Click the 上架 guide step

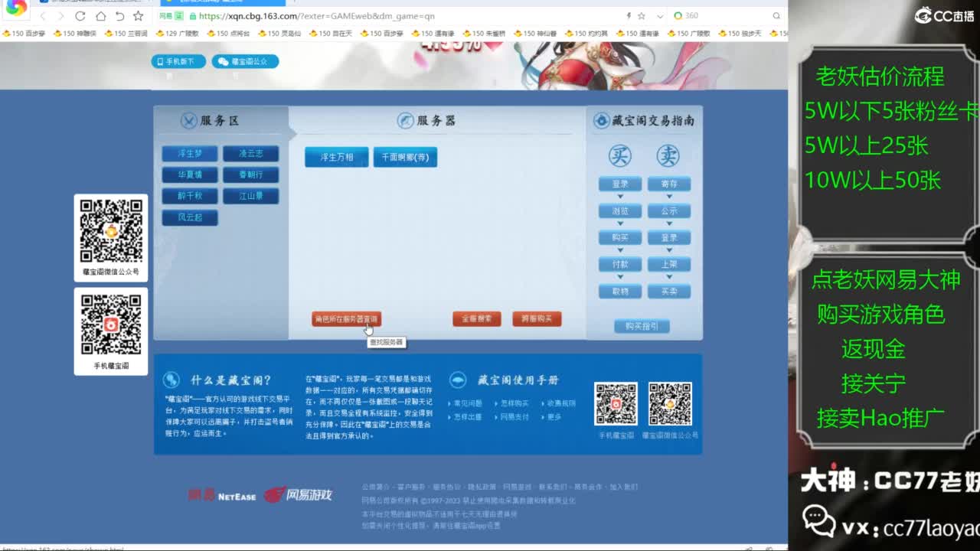(669, 265)
